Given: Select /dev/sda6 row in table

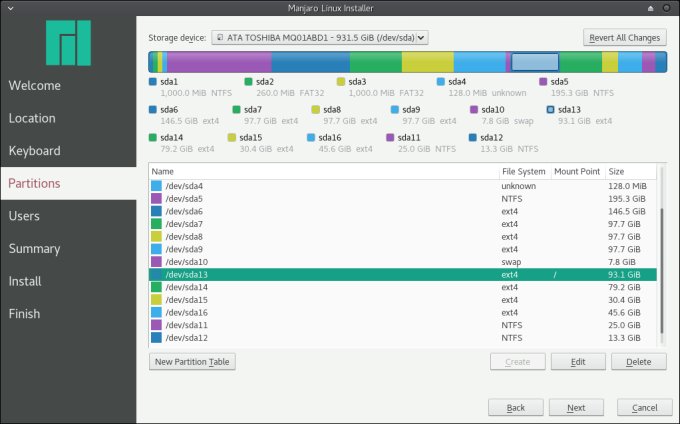Looking at the screenshot, I should click(402, 211).
